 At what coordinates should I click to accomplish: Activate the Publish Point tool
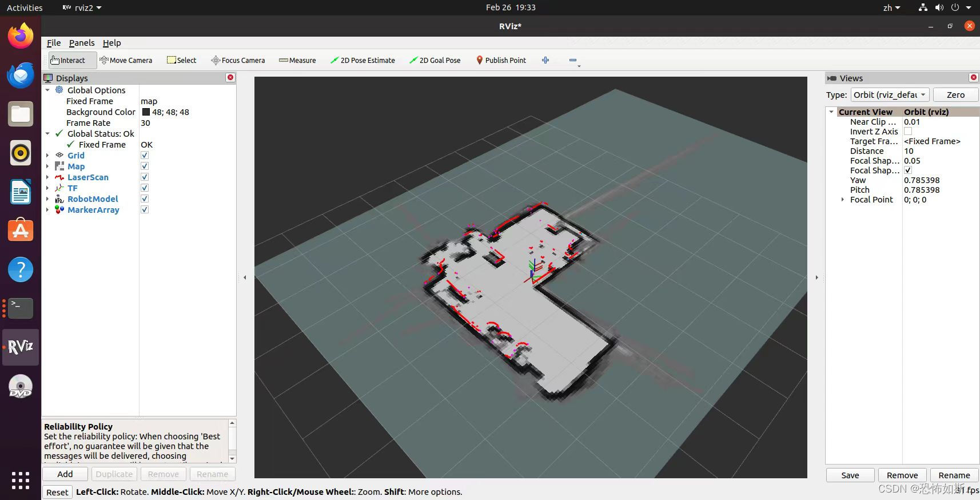501,60
